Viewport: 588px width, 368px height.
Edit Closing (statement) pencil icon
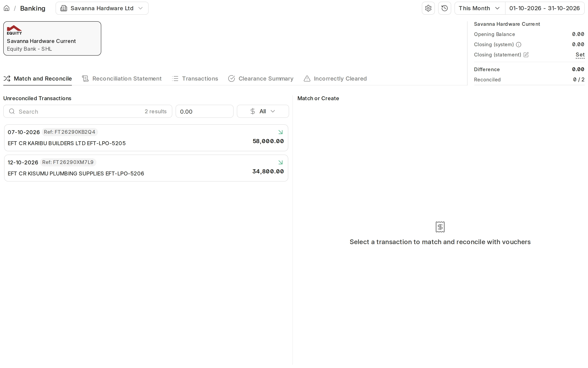click(526, 55)
